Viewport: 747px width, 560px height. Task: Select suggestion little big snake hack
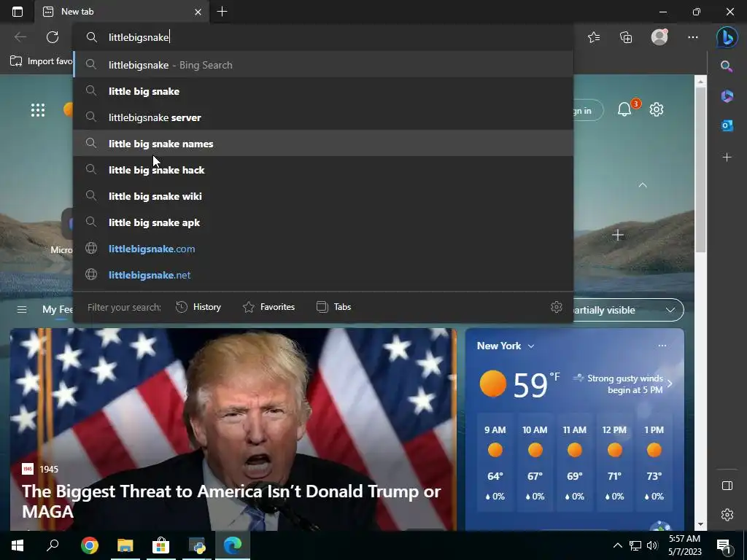pyautogui.click(x=323, y=169)
